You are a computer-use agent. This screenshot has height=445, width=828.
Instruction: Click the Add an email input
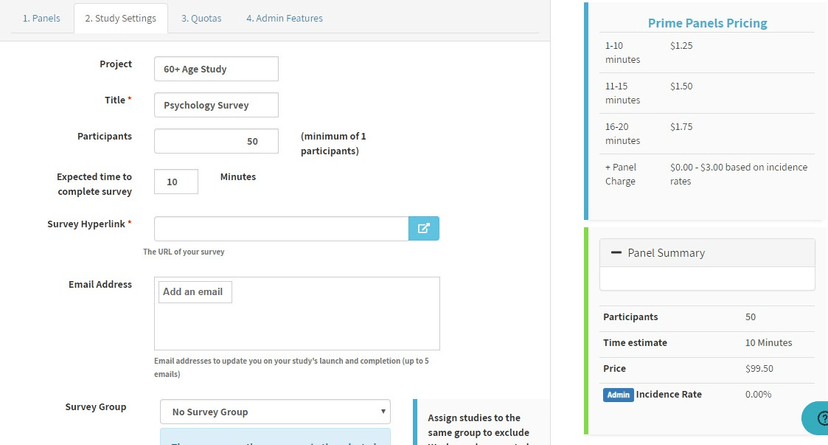195,292
